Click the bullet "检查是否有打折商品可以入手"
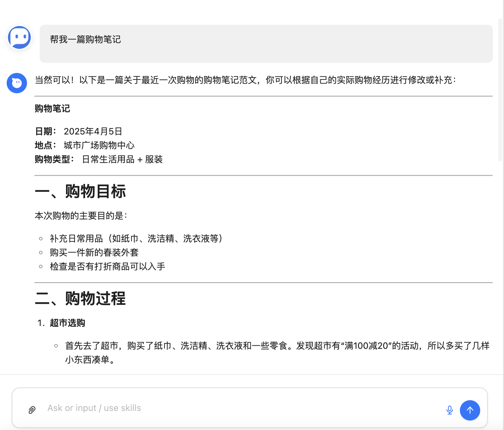This screenshot has height=430, width=504. click(108, 267)
